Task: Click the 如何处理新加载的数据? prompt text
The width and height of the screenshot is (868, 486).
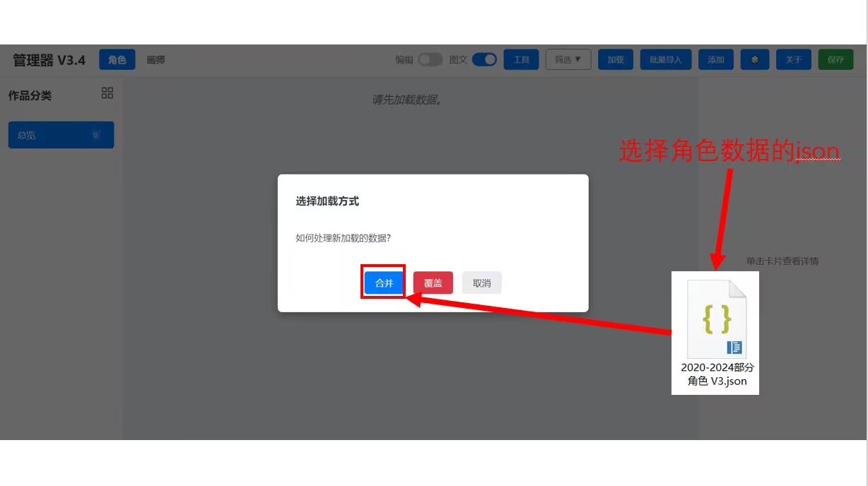Action: [344, 238]
